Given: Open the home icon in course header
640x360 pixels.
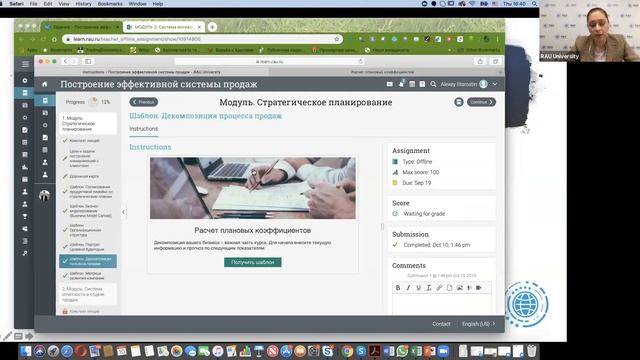Looking at the screenshot, I should (x=44, y=84).
